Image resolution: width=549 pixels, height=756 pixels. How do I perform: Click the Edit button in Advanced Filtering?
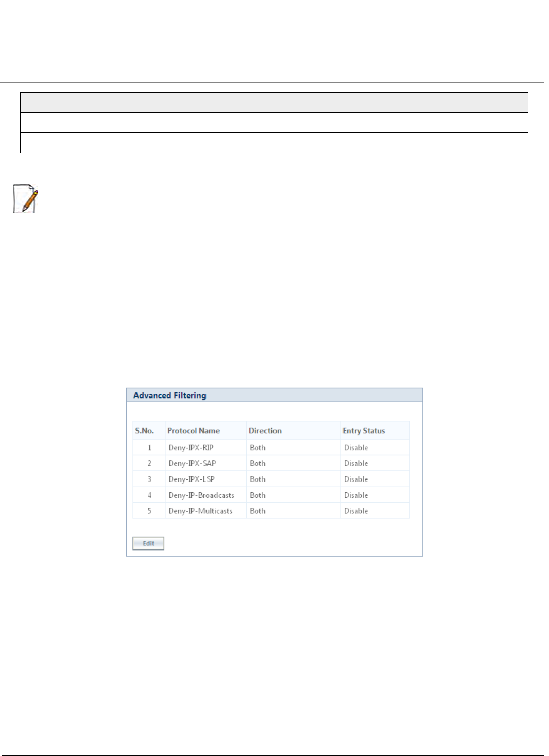point(148,543)
